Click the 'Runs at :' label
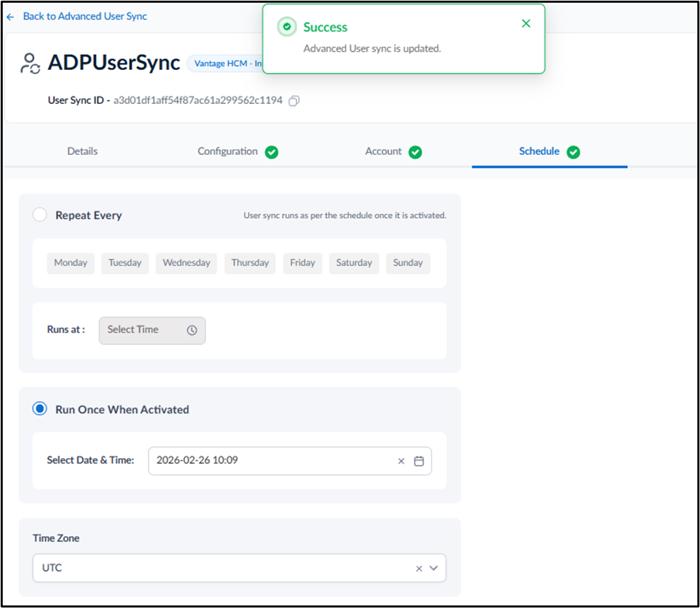 point(66,329)
